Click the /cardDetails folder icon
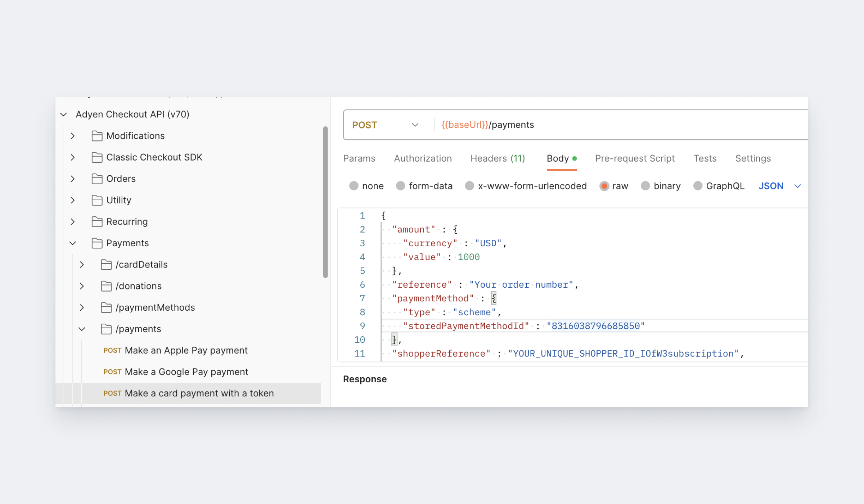Screen dimensions: 864x504 tap(106, 265)
